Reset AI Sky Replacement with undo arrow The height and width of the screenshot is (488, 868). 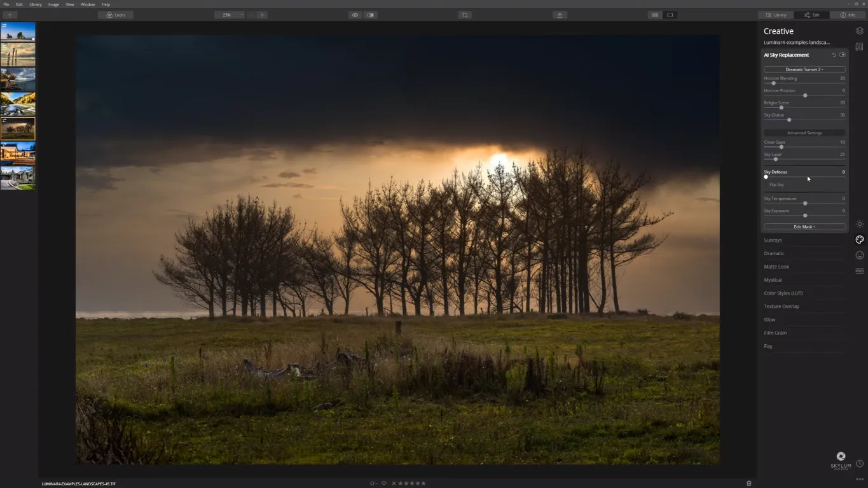834,55
